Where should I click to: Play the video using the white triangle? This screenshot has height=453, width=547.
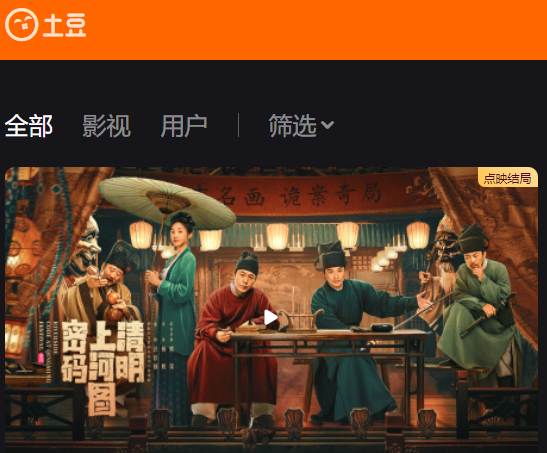click(x=271, y=318)
